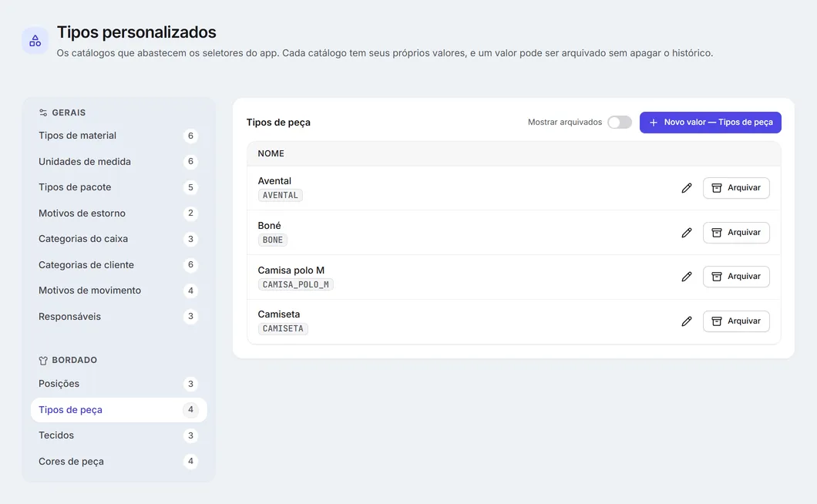This screenshot has width=817, height=504.
Task: Edit the Camisa polo M value
Action: pos(687,277)
